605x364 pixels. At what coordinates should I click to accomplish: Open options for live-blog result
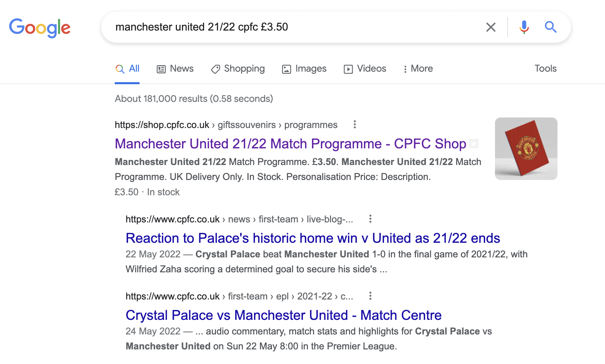point(370,219)
